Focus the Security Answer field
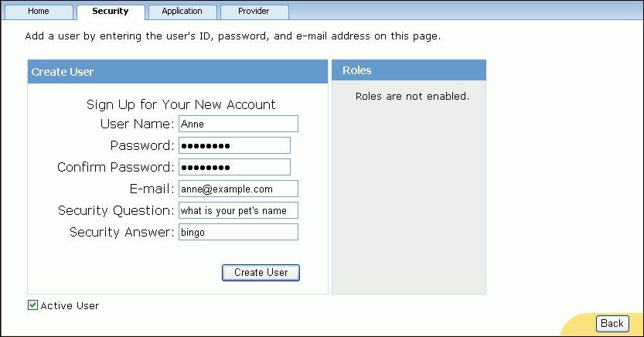 pos(238,232)
